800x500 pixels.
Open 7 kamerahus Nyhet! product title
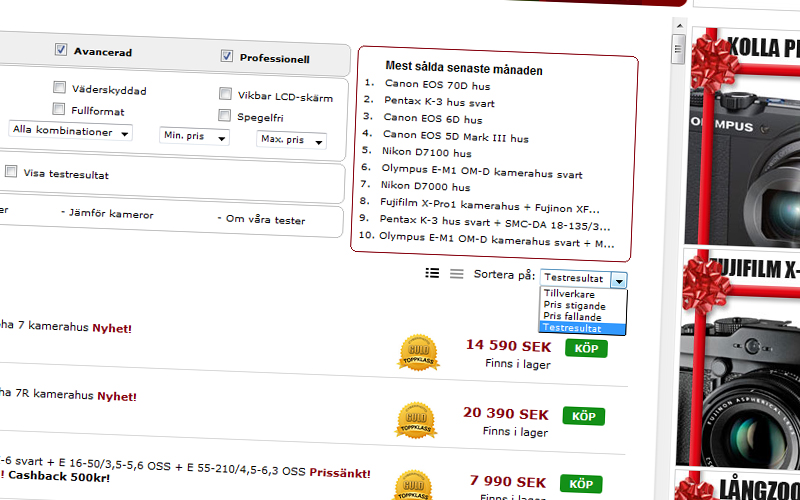pyautogui.click(x=66, y=327)
